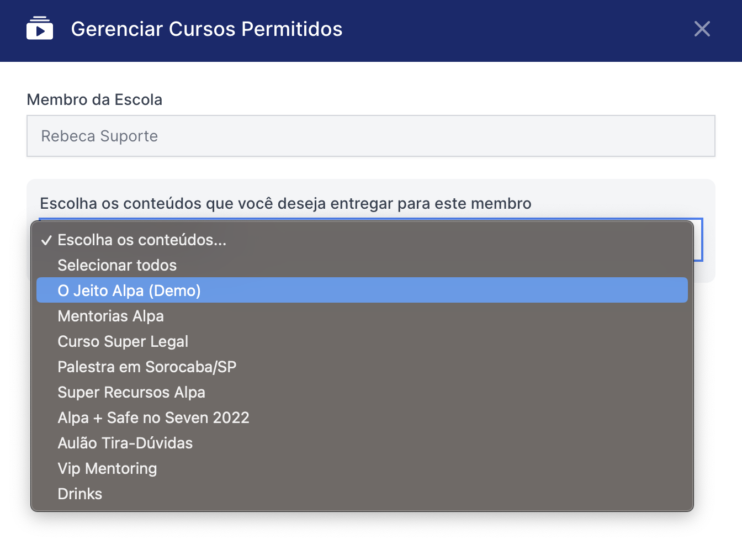Select 'Super Recursos Alpa' in the list
742x560 pixels.
pyautogui.click(x=131, y=393)
